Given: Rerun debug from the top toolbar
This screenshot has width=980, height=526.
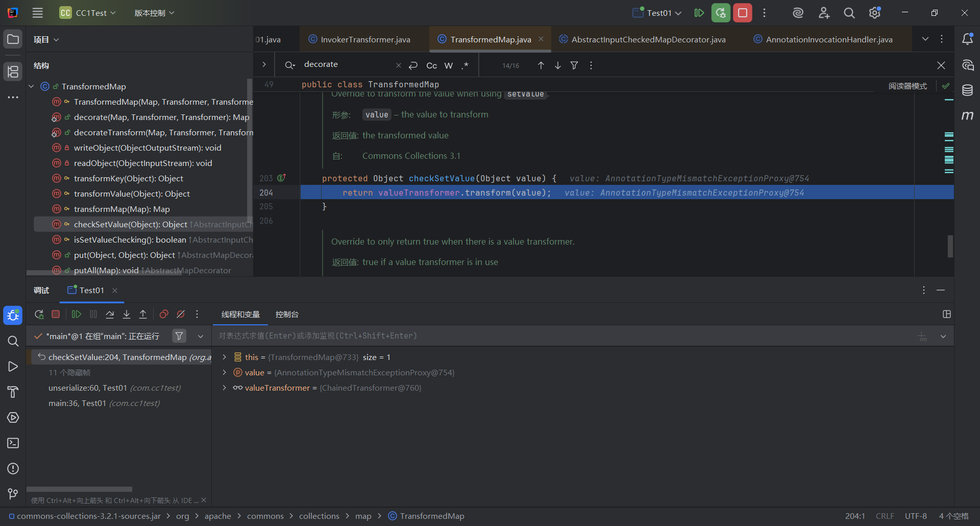Looking at the screenshot, I should tap(721, 13).
